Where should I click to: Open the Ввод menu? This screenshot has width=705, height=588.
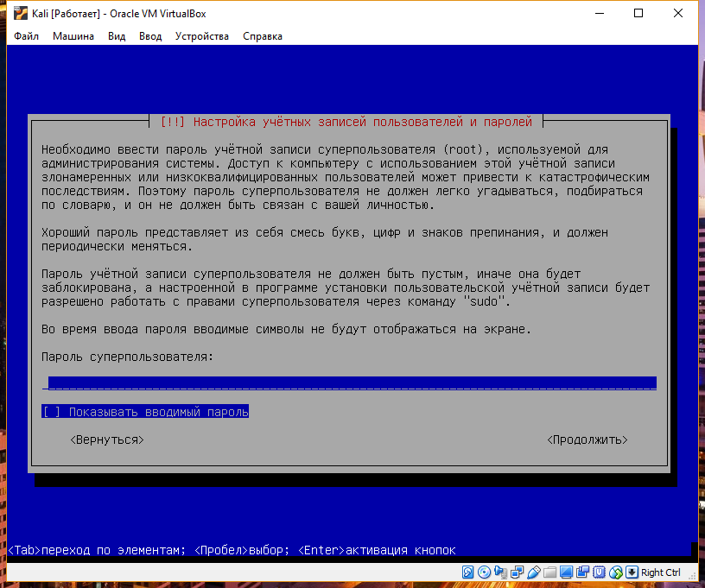click(x=150, y=36)
